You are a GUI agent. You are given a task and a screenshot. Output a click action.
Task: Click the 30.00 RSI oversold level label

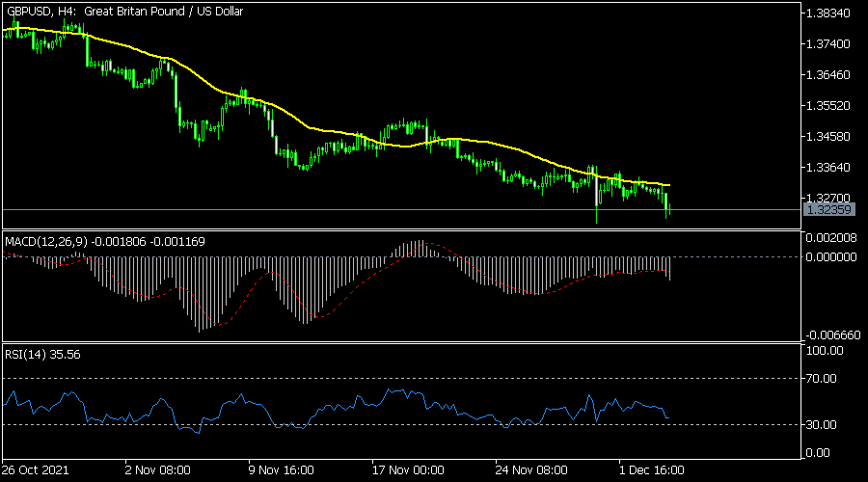click(822, 425)
